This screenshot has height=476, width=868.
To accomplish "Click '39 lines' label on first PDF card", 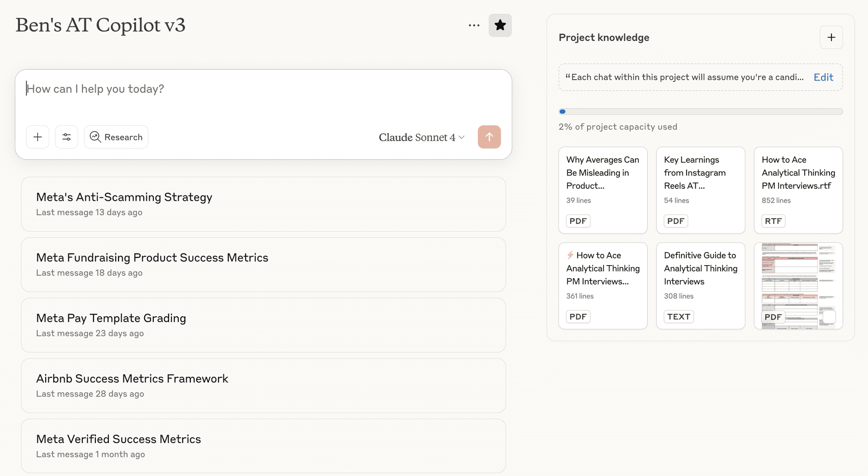I will tap(579, 200).
